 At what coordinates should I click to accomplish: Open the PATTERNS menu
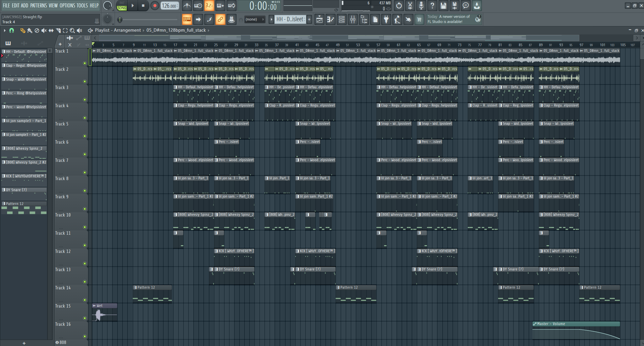(38, 5)
